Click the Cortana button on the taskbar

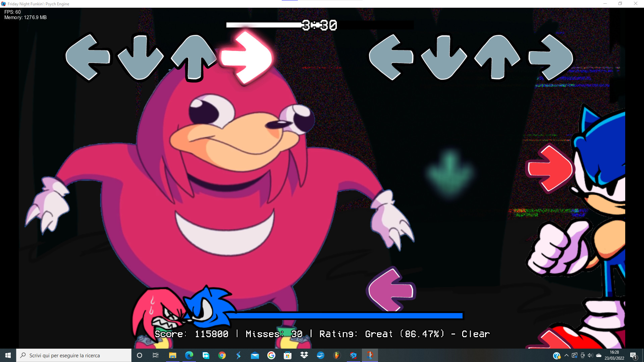(140, 355)
